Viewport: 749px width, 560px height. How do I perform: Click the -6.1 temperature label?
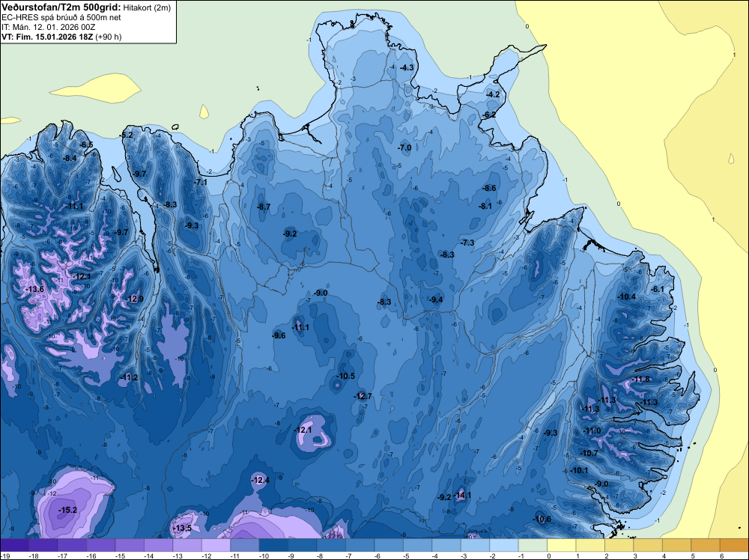[658, 289]
